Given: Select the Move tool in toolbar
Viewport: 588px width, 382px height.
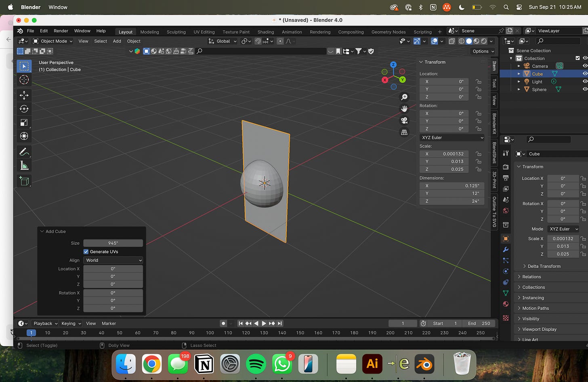Looking at the screenshot, I should coord(24,95).
